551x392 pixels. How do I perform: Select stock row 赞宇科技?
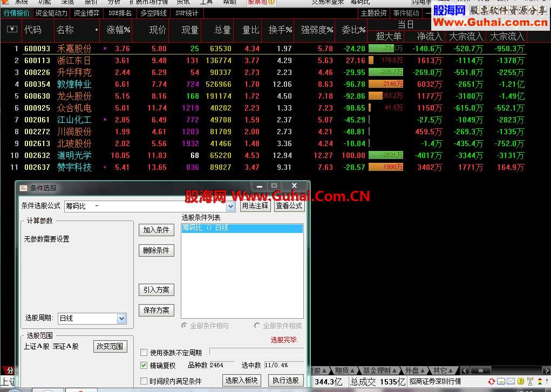pyautogui.click(x=263, y=168)
